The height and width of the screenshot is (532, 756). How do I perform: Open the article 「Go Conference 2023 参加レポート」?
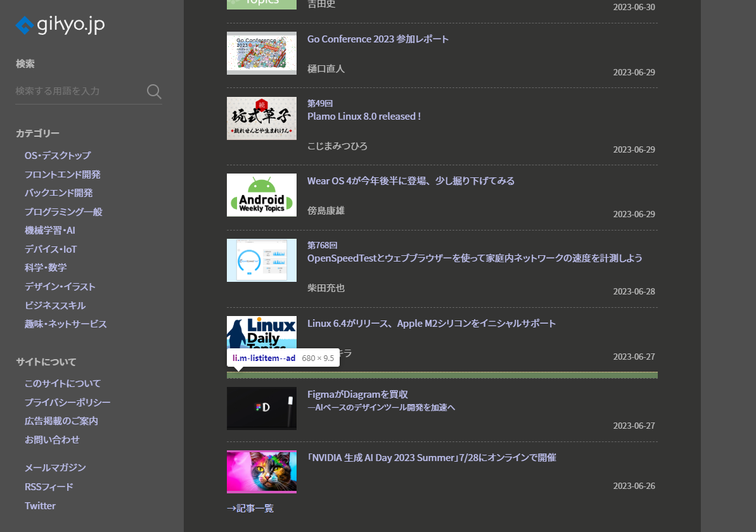378,39
